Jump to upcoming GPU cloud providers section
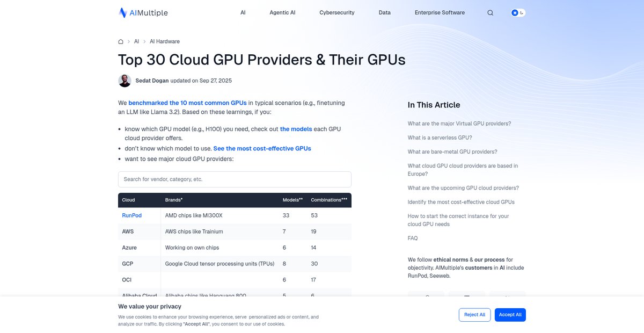Viewport: 644px width, 333px height. 463,188
